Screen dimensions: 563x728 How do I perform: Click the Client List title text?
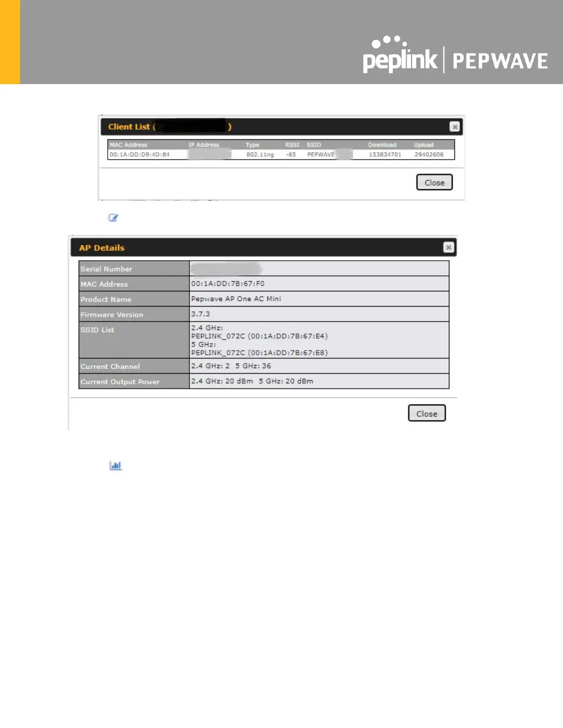click(129, 127)
